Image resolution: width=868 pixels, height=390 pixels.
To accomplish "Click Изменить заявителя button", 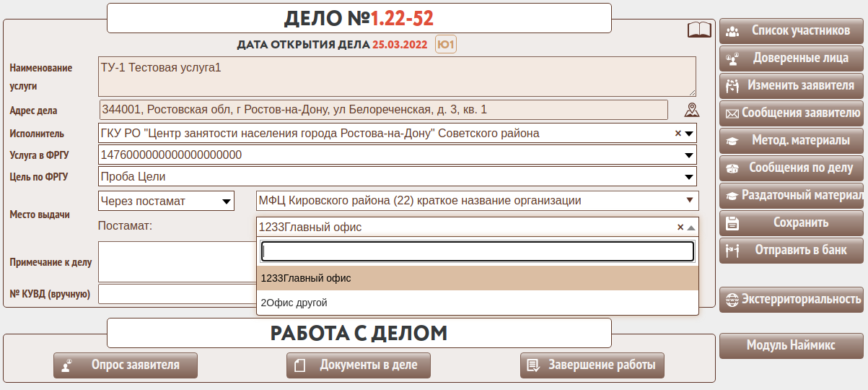I will pos(791,86).
